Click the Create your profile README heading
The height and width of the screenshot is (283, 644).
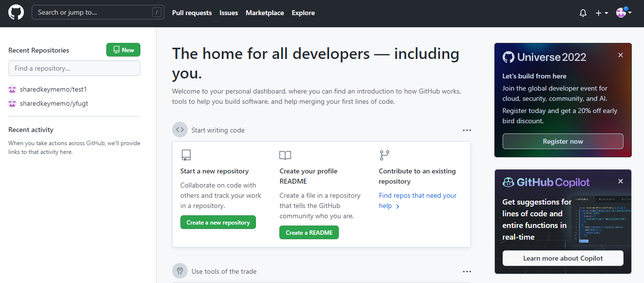coord(309,176)
